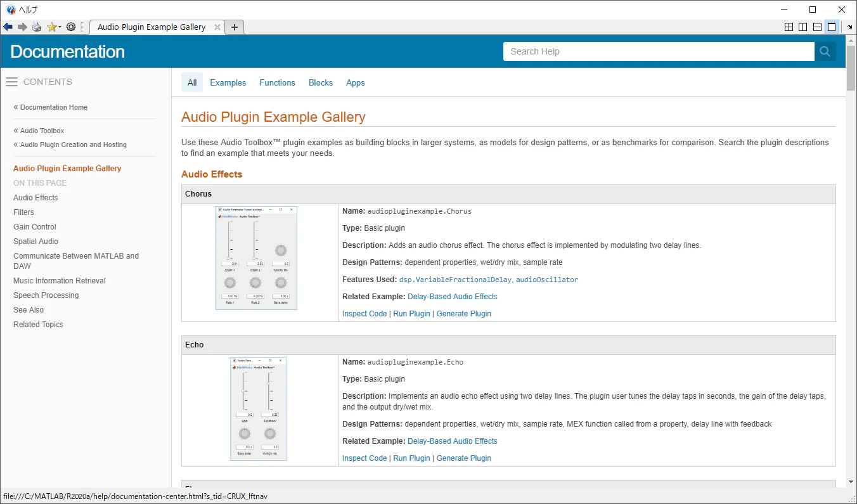The height and width of the screenshot is (504, 857).
Task: Click Generate Plugin for the Chorus plugin
Action: tap(464, 314)
